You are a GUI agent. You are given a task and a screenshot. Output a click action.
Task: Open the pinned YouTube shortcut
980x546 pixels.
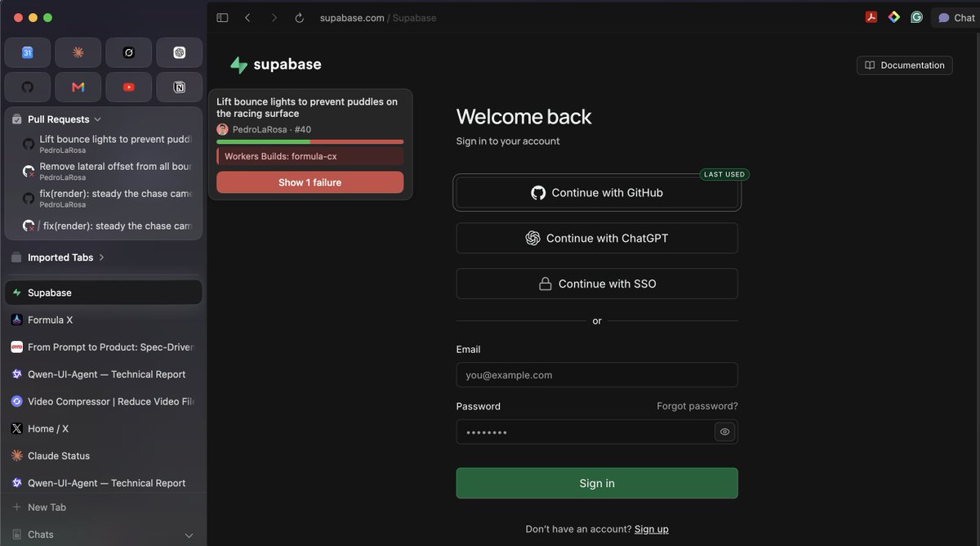tap(128, 87)
